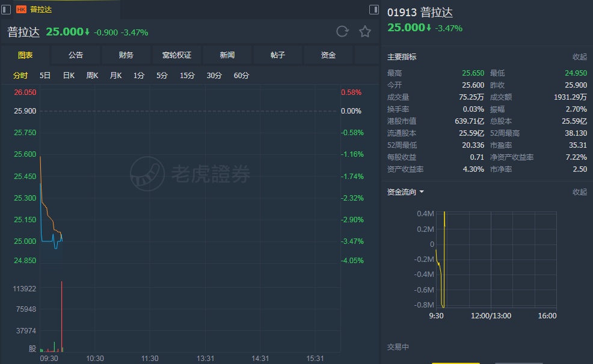Switch chart to 月K view
Screen dimensions: 593x364
[115, 76]
